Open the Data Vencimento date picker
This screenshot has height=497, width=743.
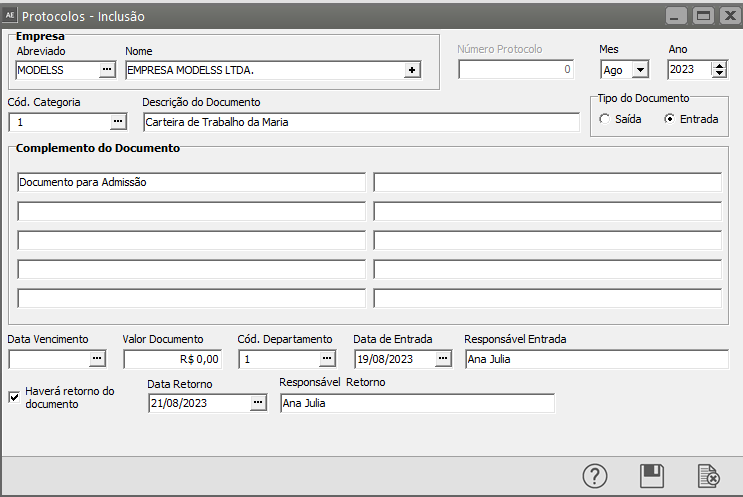[97, 358]
